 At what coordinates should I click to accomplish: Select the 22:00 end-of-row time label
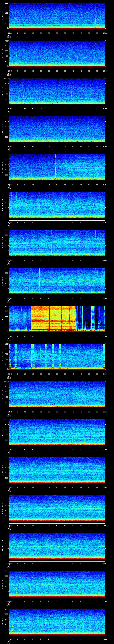click(105, 298)
